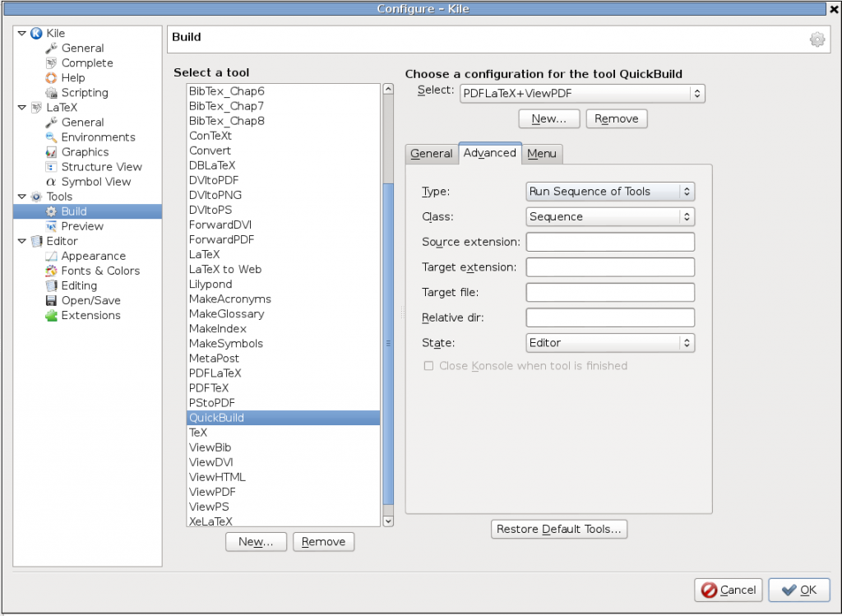
Task: Open the State dropdown
Action: [610, 343]
